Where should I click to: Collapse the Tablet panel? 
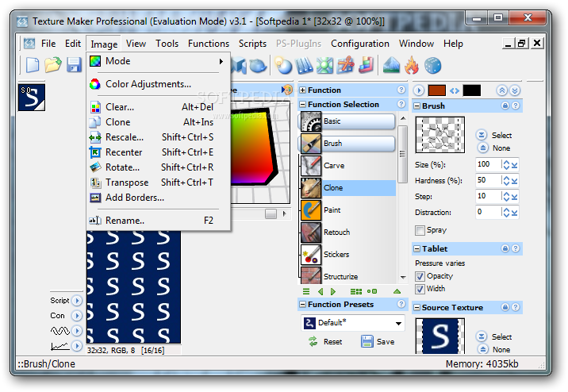(417, 249)
